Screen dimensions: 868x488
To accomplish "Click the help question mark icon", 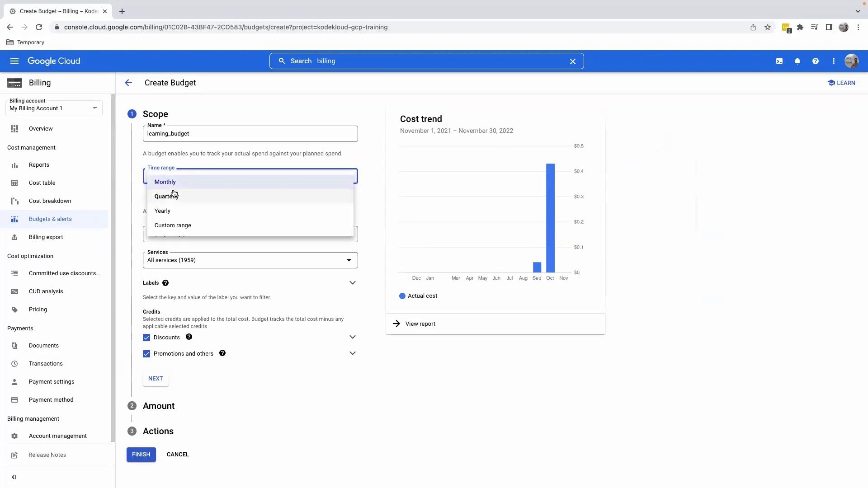I will click(816, 61).
